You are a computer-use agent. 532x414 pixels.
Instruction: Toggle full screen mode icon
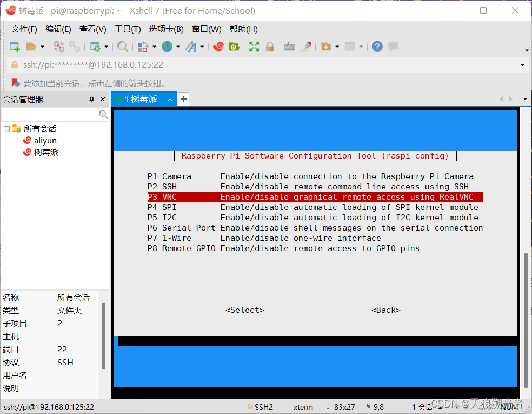tap(254, 47)
